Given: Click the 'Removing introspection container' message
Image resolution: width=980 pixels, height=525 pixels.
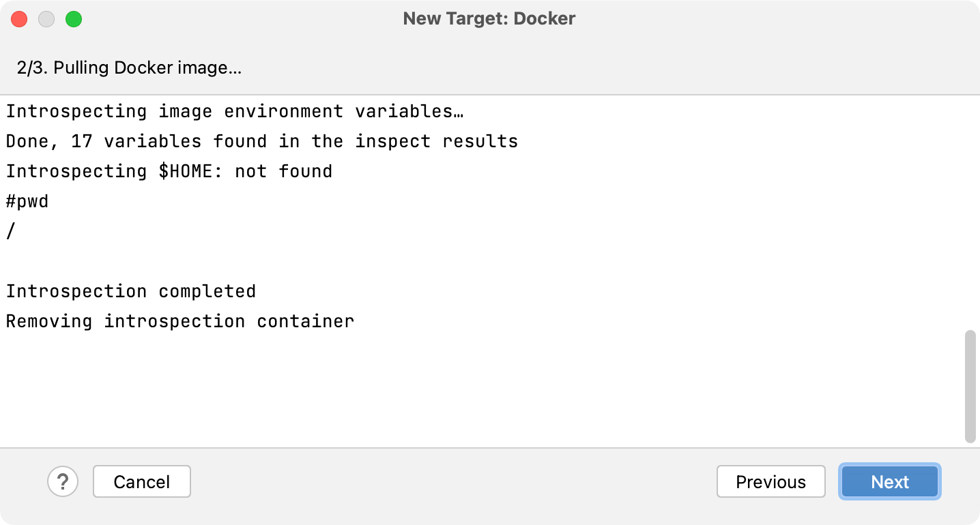Looking at the screenshot, I should coord(180,321).
